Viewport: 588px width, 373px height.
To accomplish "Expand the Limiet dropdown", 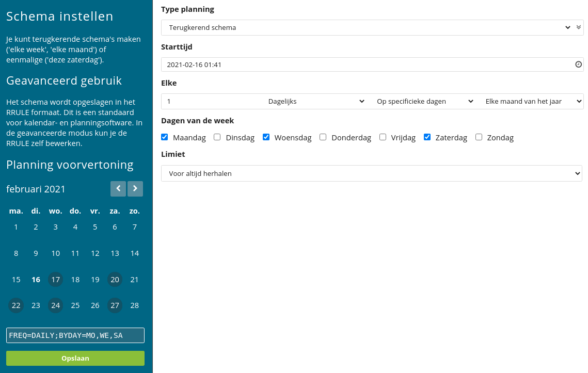I will tap(372, 173).
